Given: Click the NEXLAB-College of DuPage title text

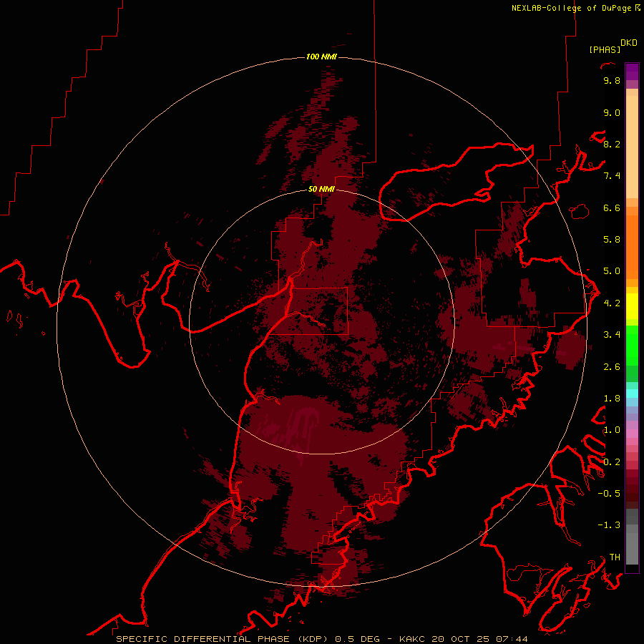Looking at the screenshot, I should (572, 8).
